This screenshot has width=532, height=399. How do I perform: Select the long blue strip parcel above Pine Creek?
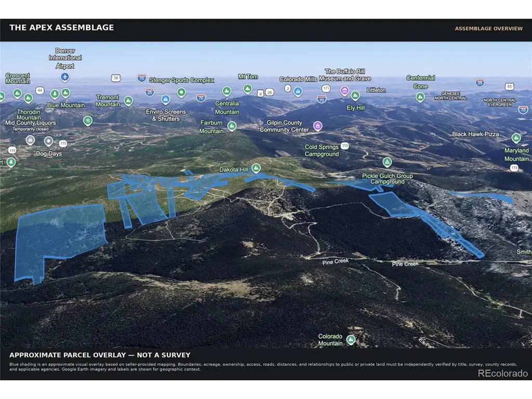coord(448,232)
